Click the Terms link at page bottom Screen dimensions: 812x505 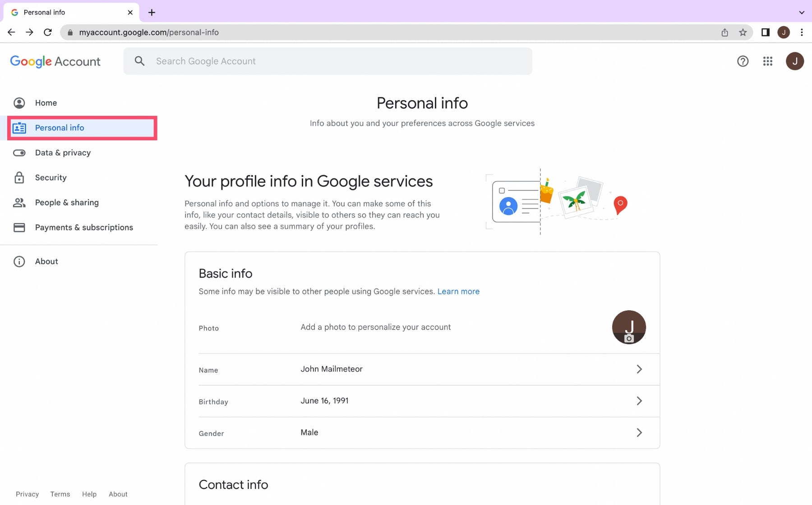click(60, 494)
